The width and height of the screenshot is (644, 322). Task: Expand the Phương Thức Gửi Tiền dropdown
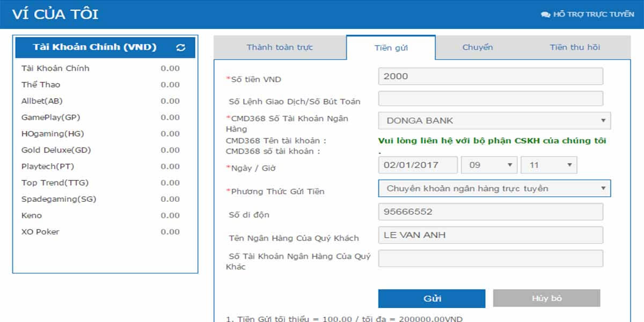click(x=494, y=188)
